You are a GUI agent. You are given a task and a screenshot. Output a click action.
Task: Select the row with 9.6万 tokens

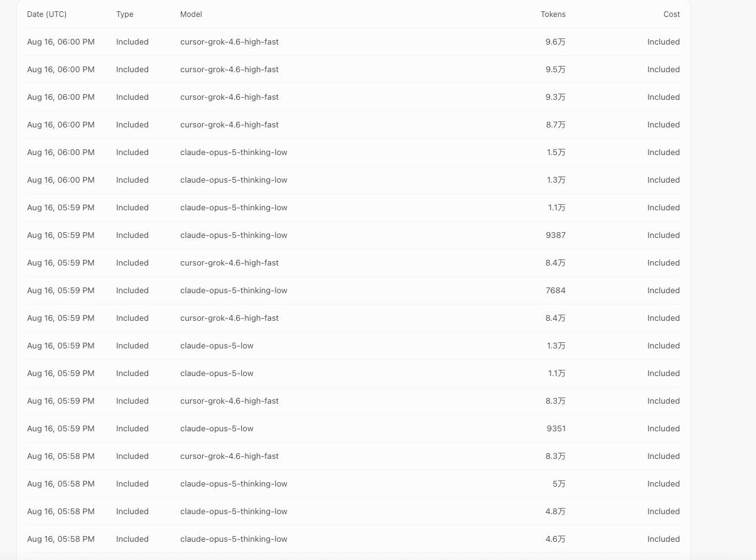point(354,42)
